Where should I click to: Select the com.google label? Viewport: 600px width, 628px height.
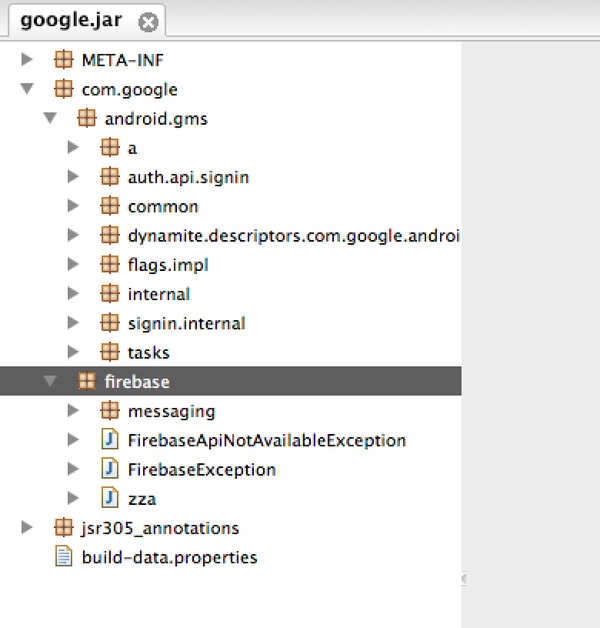click(129, 90)
